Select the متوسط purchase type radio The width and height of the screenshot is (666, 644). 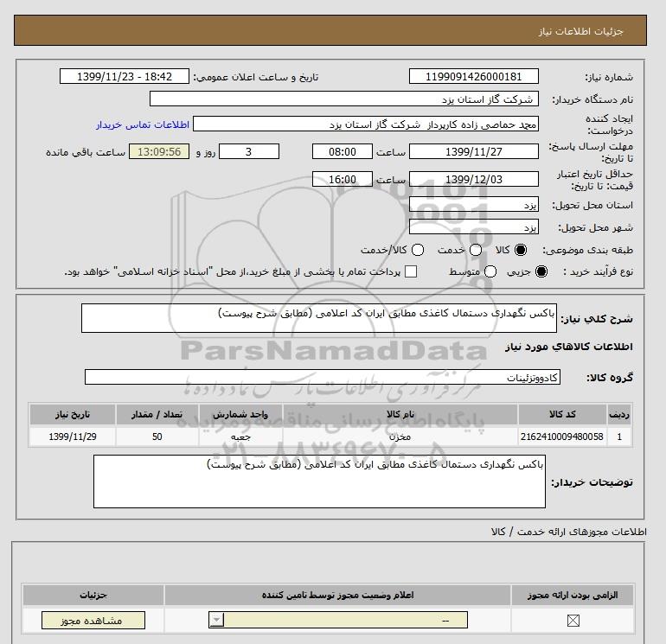pos(490,271)
